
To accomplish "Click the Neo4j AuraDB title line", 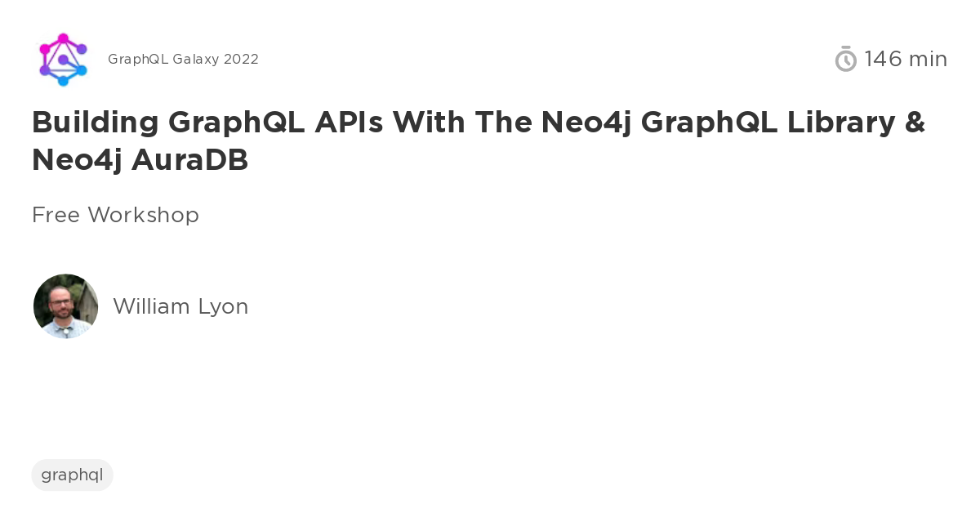I will coord(140,160).
